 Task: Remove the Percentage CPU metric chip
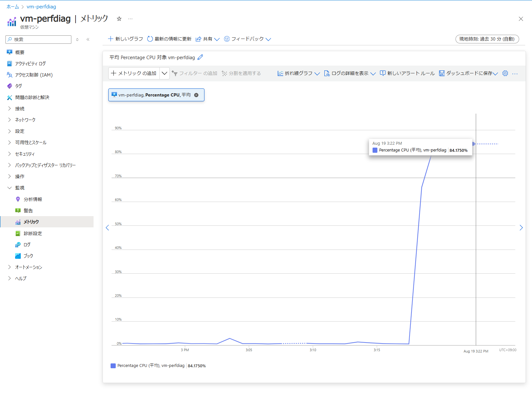point(196,95)
